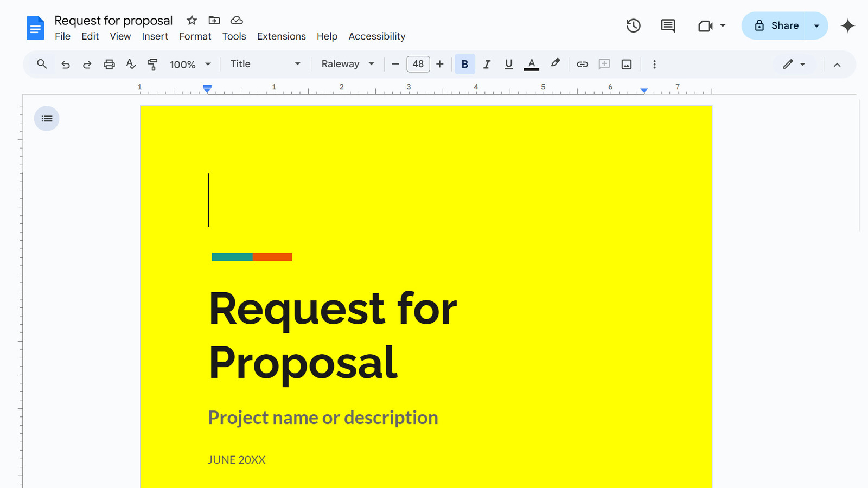Toggle italic formatting
This screenshot has width=868, height=488.
(x=487, y=64)
